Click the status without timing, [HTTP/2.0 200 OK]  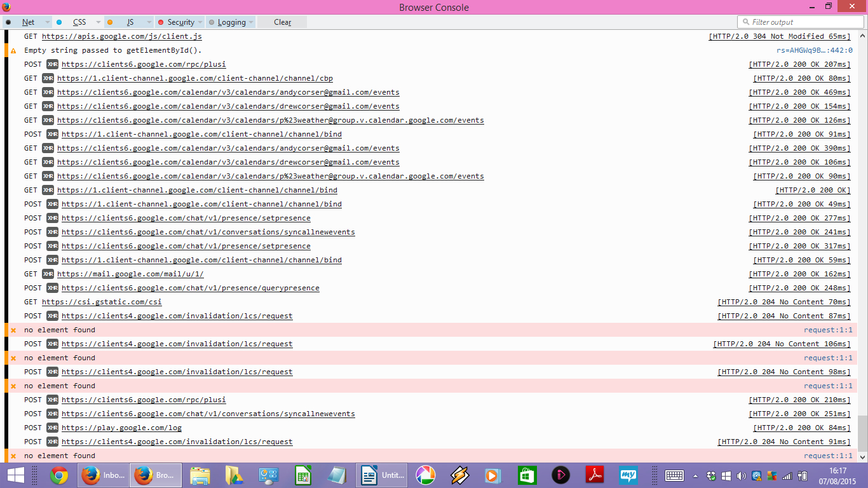coord(813,190)
